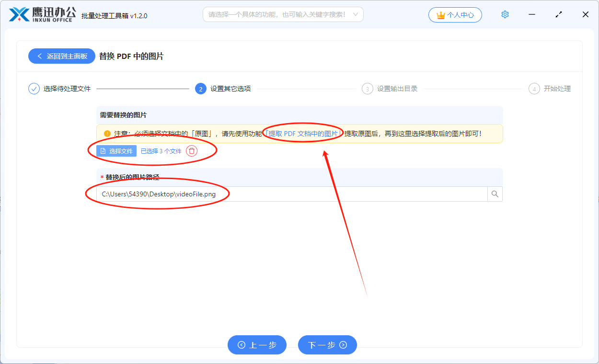
Task: Minimize the application window
Action: 531,14
